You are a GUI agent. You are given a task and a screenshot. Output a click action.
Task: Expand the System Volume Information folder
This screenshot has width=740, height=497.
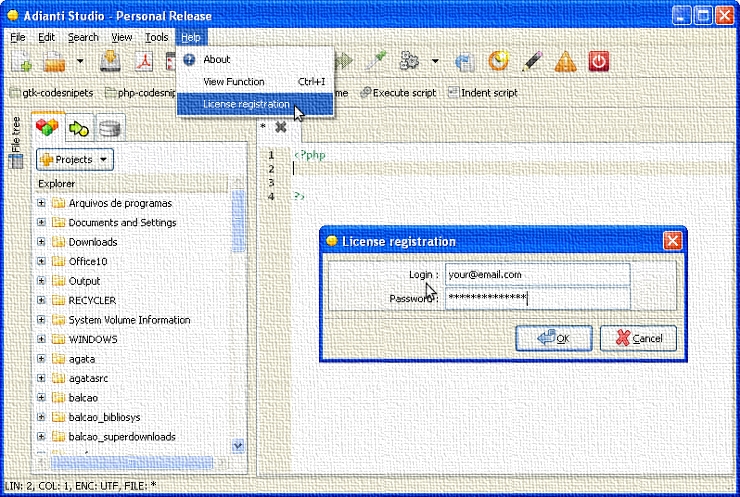click(41, 320)
